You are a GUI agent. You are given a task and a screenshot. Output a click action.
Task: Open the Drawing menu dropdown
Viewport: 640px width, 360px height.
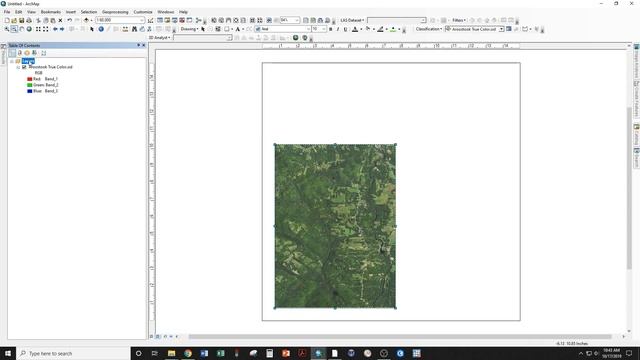click(189, 29)
